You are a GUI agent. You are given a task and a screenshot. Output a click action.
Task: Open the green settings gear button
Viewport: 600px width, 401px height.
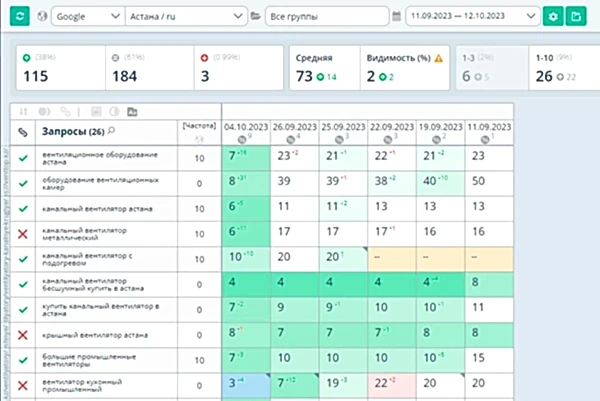(553, 17)
